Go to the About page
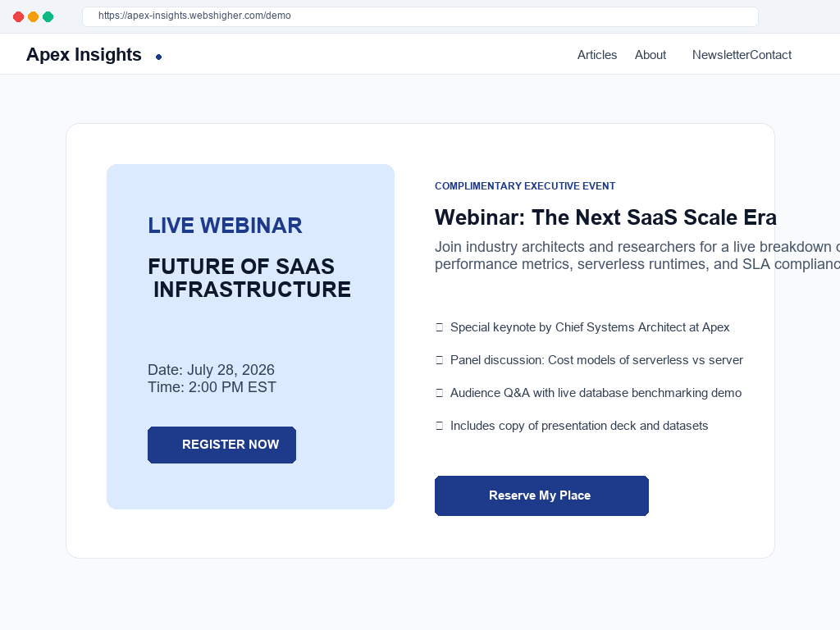This screenshot has height=630, width=840. (x=651, y=55)
